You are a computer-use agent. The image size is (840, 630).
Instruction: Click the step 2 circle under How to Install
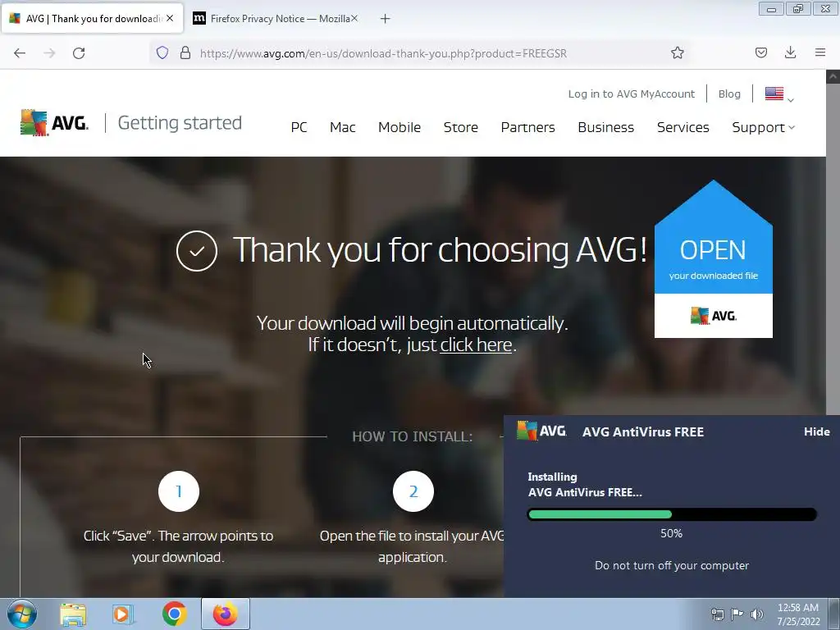click(x=413, y=491)
